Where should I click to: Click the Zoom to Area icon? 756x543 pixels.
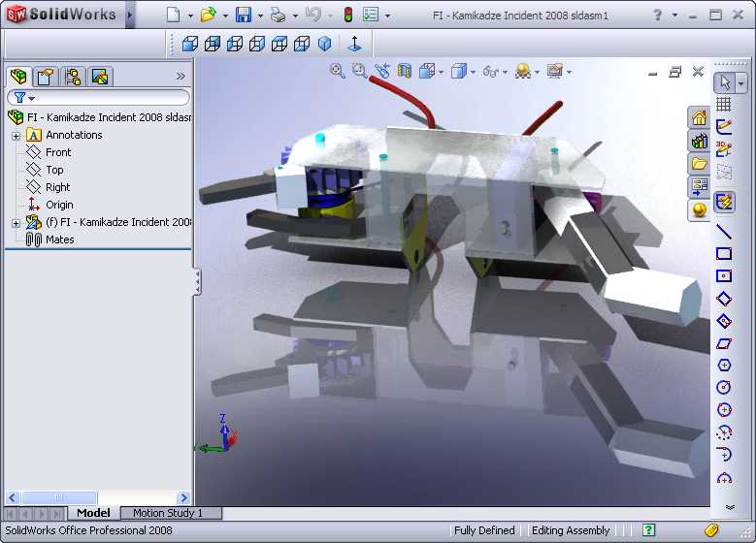click(359, 72)
